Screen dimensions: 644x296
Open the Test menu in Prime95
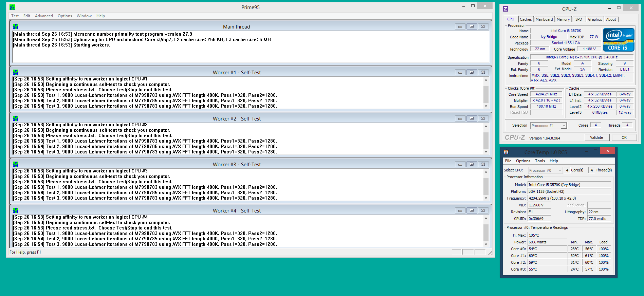pos(15,16)
